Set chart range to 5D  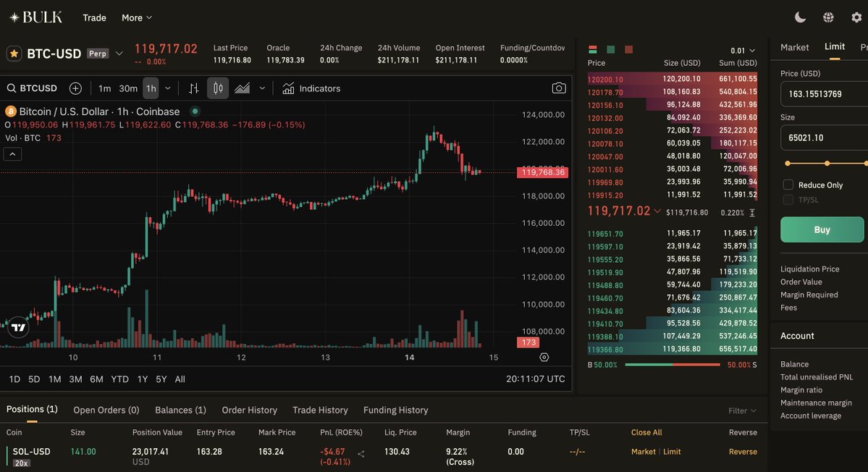pos(34,379)
